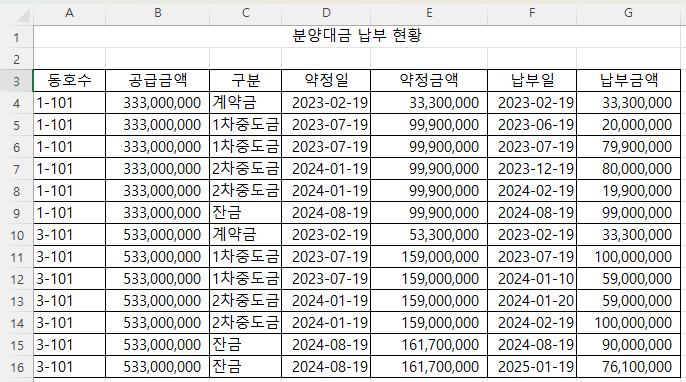The image size is (686, 382).
Task: Select cell B4 with 333,000,000
Action: [x=158, y=103]
